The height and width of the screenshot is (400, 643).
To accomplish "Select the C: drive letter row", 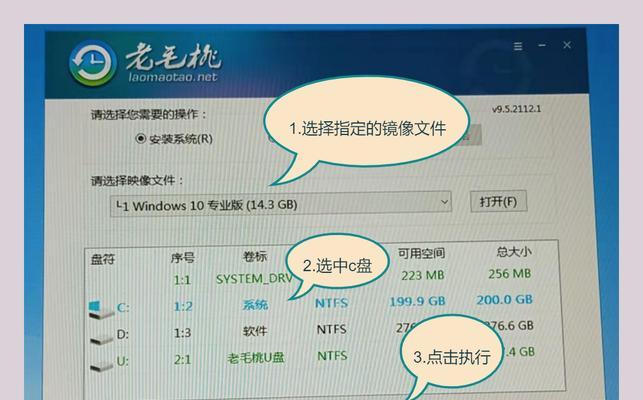I will pos(324,304).
